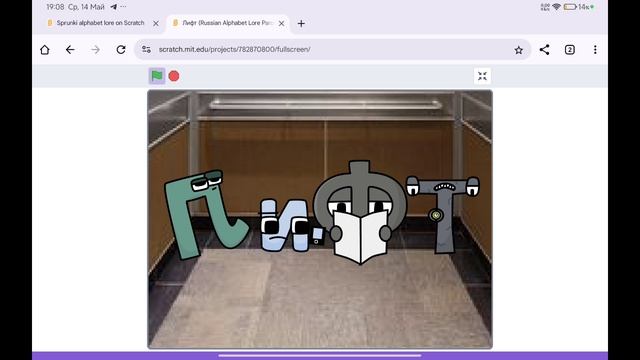Click the scratch.mit.edu address bar

pyautogui.click(x=333, y=49)
